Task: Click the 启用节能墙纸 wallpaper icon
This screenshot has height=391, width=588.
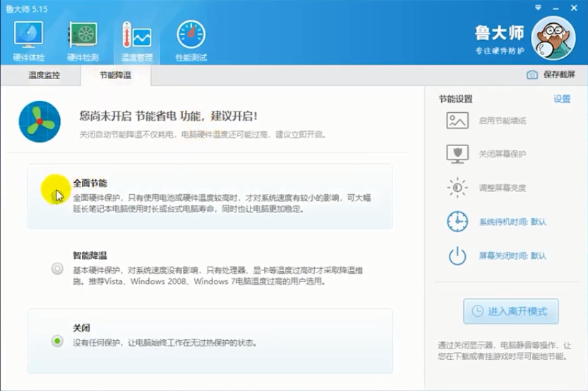Action: pyautogui.click(x=457, y=121)
